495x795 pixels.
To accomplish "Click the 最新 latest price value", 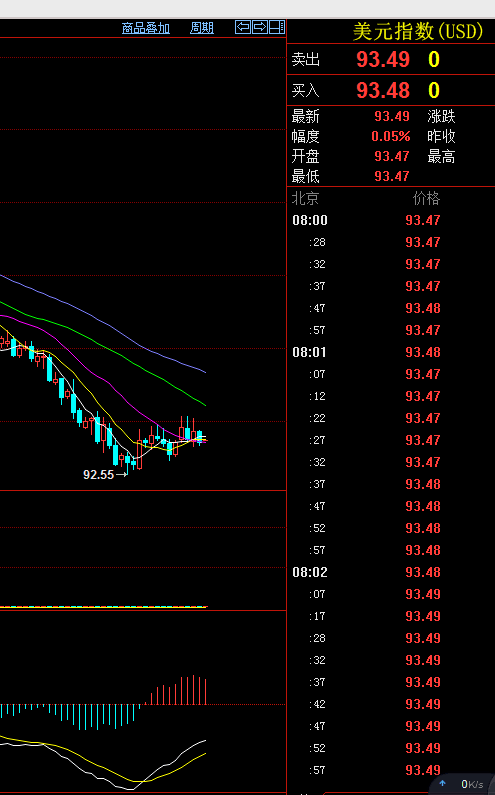I will (x=392, y=116).
